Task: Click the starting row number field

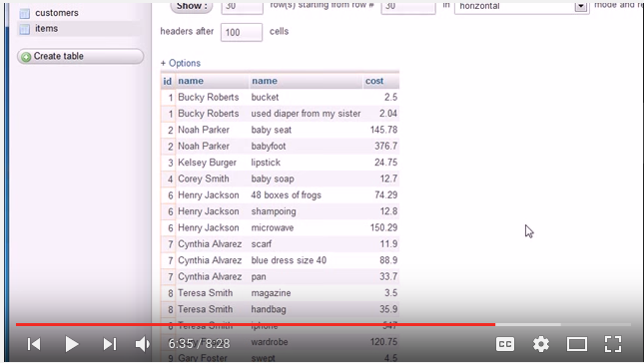Action: coord(408,7)
